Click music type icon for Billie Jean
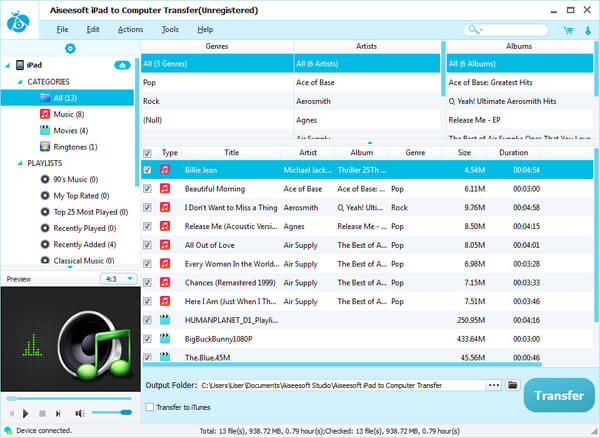 tap(165, 169)
